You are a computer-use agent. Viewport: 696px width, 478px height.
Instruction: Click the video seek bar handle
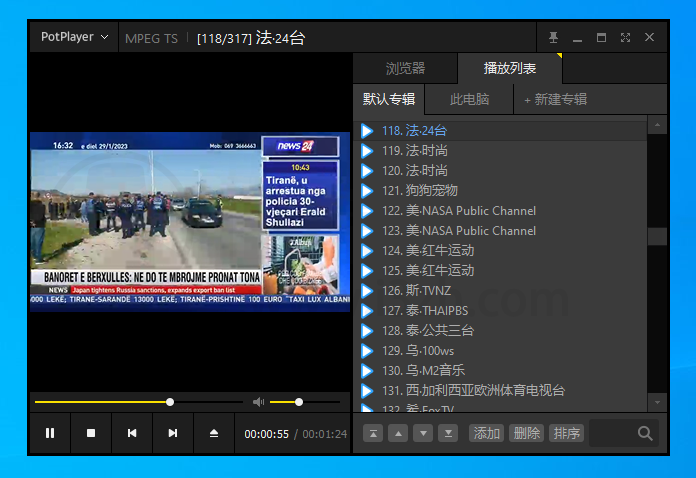(x=170, y=402)
